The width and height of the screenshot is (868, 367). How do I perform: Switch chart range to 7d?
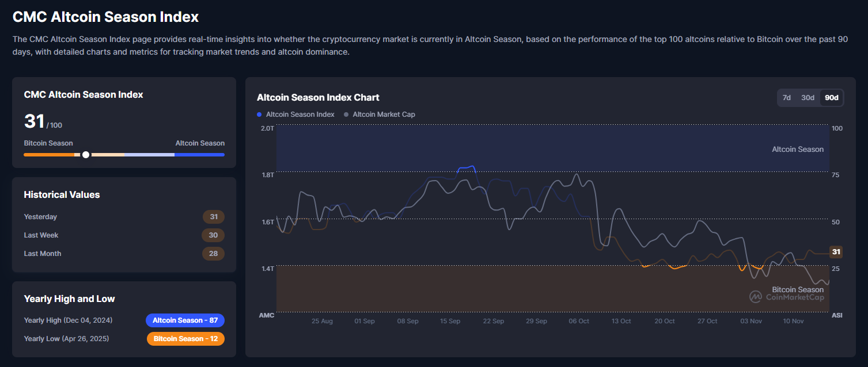tap(786, 98)
